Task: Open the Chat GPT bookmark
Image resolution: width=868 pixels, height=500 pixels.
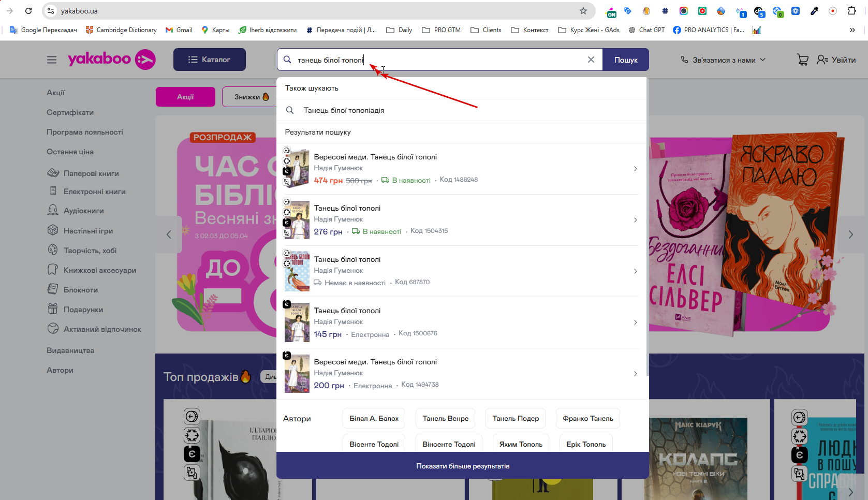Action: 646,30
